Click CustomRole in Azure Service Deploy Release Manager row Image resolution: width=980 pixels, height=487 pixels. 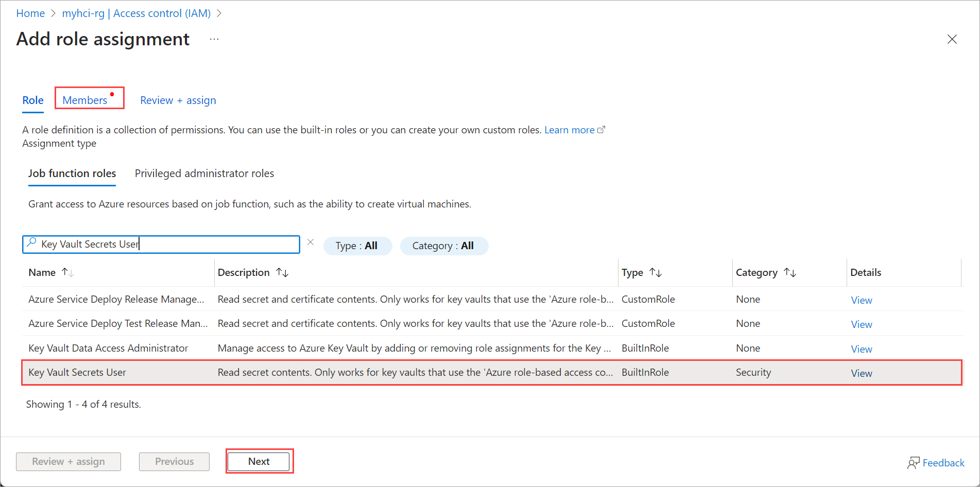(648, 299)
